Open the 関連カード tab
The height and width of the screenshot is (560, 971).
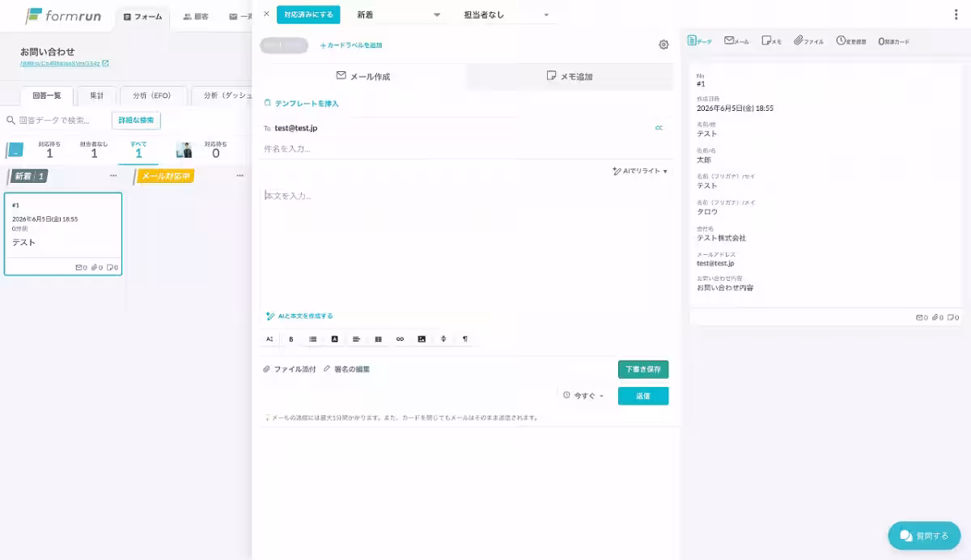[894, 40]
